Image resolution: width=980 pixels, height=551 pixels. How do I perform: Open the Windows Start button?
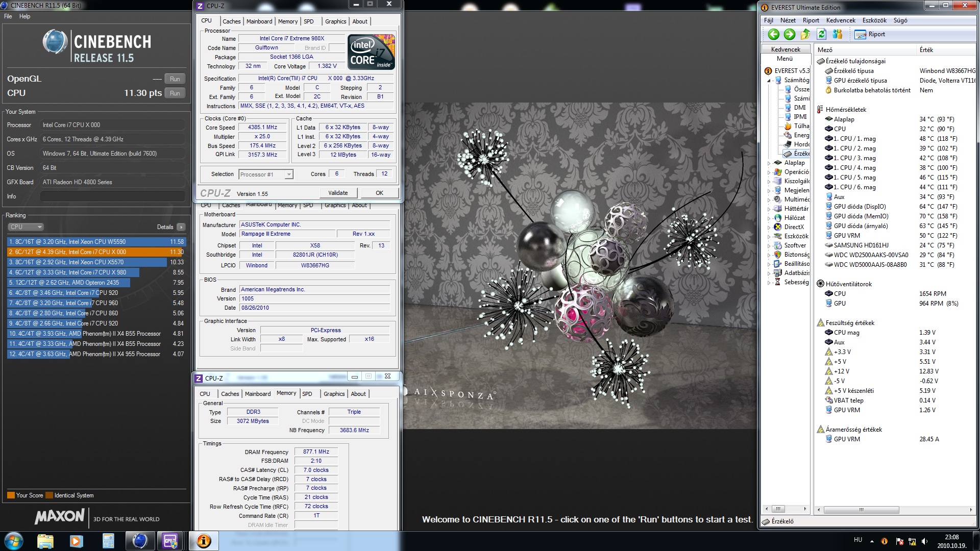(13, 541)
